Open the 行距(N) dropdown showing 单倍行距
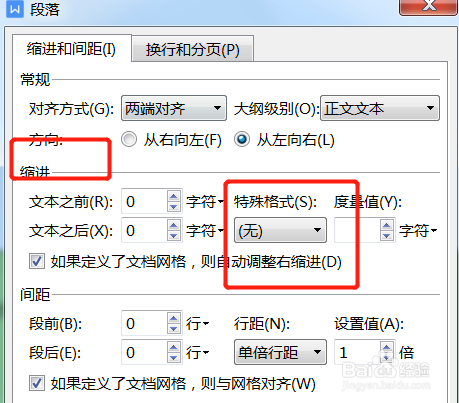Screen dimensions: 459x403 coord(280,352)
